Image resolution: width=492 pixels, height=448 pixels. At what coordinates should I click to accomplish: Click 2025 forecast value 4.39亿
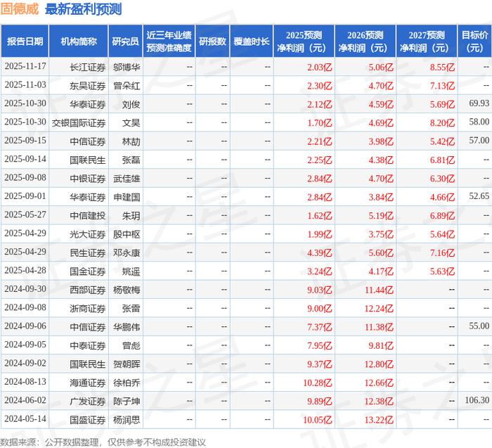[319, 252]
